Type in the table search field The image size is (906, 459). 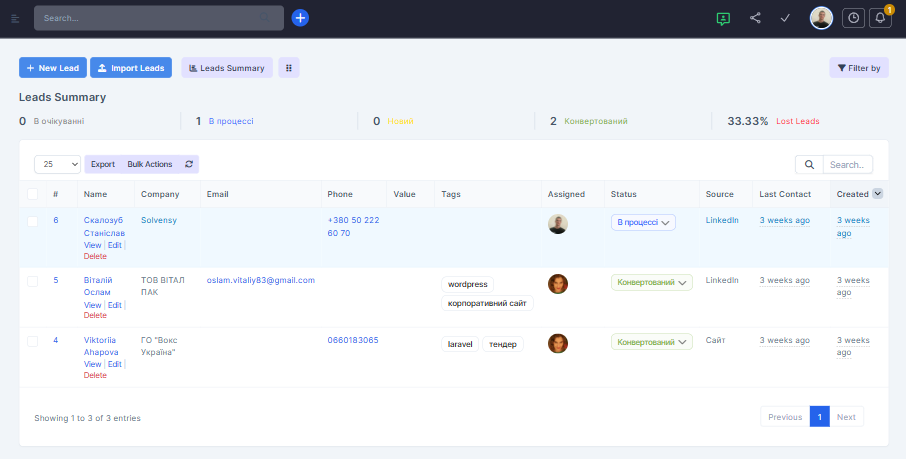pyautogui.click(x=849, y=164)
